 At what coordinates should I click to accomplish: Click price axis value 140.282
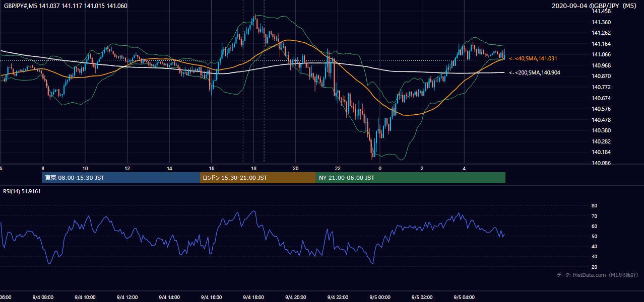602,141
